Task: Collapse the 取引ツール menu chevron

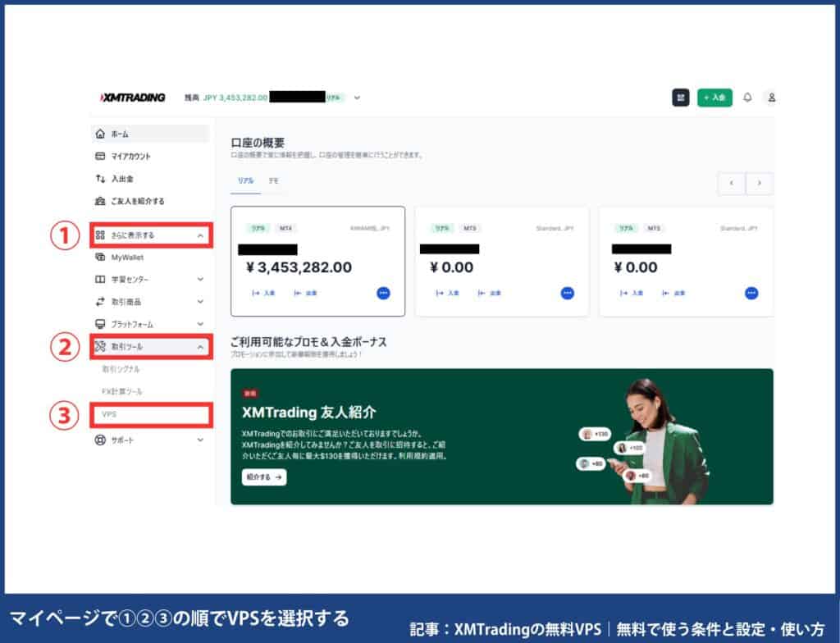Action: pyautogui.click(x=200, y=347)
